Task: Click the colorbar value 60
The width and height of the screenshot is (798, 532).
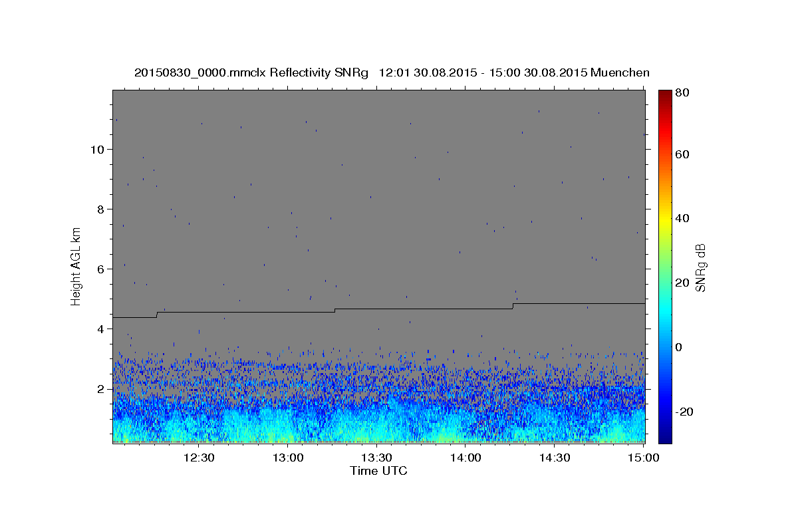Action: 682,154
